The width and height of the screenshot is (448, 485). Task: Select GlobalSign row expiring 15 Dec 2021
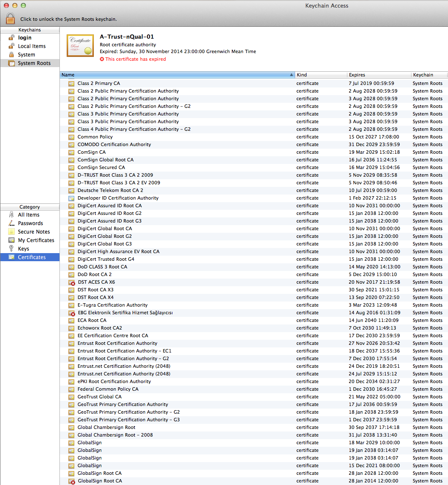pyautogui.click(x=254, y=466)
